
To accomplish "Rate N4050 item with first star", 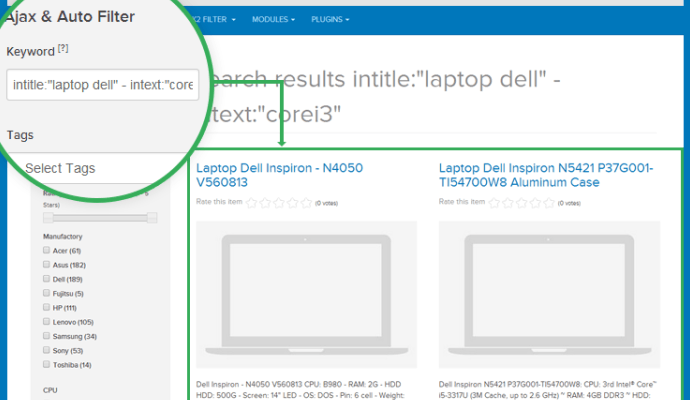I will pos(251,203).
